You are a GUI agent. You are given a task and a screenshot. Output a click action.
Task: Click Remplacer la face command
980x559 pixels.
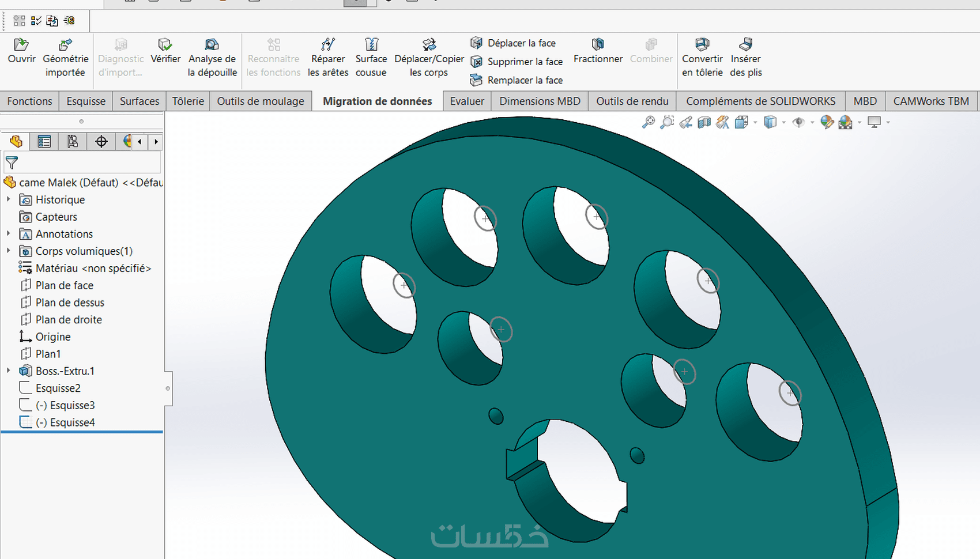(517, 80)
